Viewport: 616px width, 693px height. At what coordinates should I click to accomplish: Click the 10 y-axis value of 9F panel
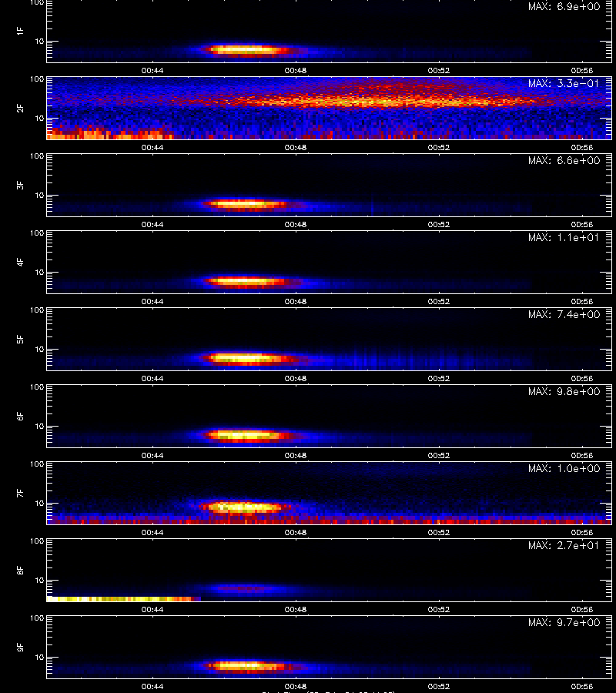click(39, 658)
